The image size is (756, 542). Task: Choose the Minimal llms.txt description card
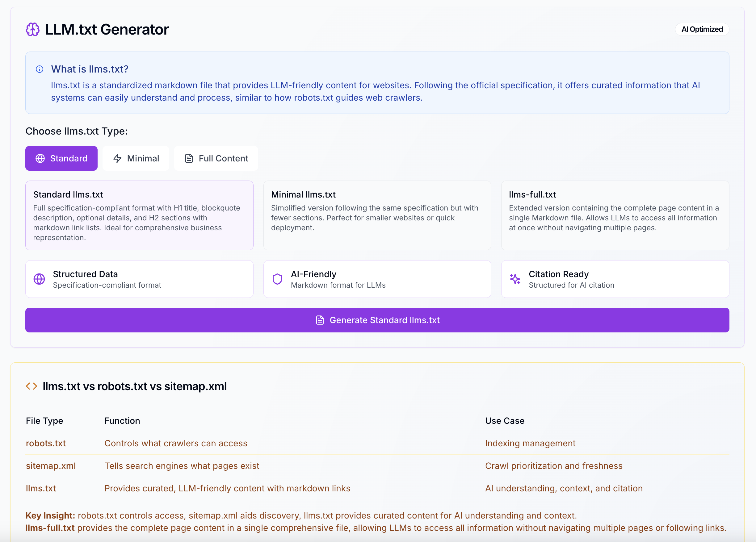click(377, 215)
